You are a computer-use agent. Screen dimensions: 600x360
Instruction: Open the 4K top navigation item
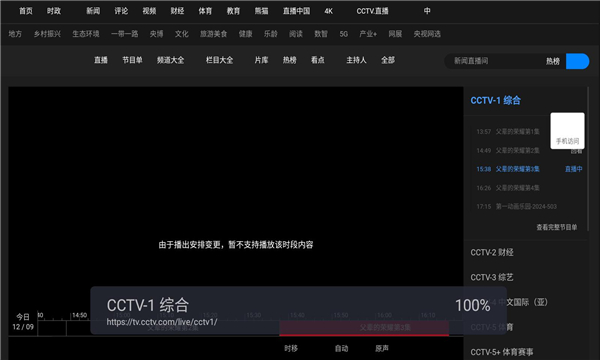pos(328,11)
